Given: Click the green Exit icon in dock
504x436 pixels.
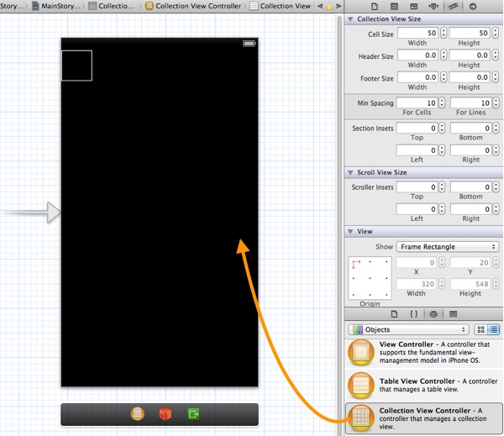Looking at the screenshot, I should (x=194, y=414).
